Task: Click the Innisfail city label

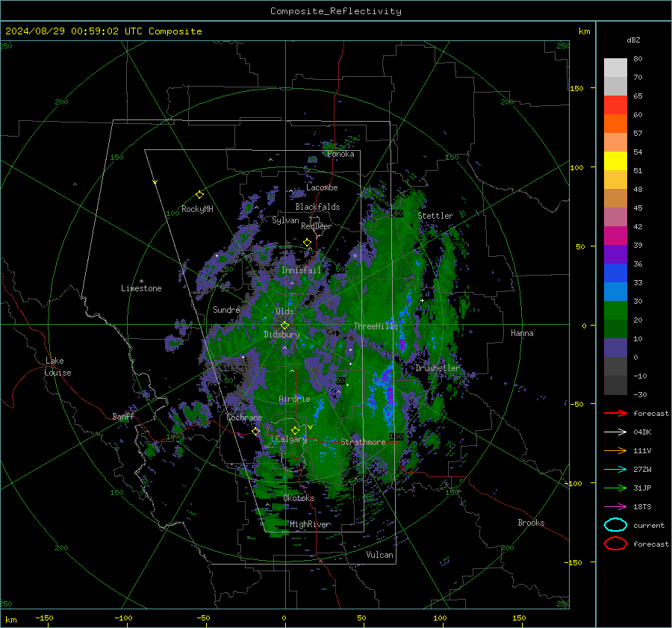Action: click(301, 270)
